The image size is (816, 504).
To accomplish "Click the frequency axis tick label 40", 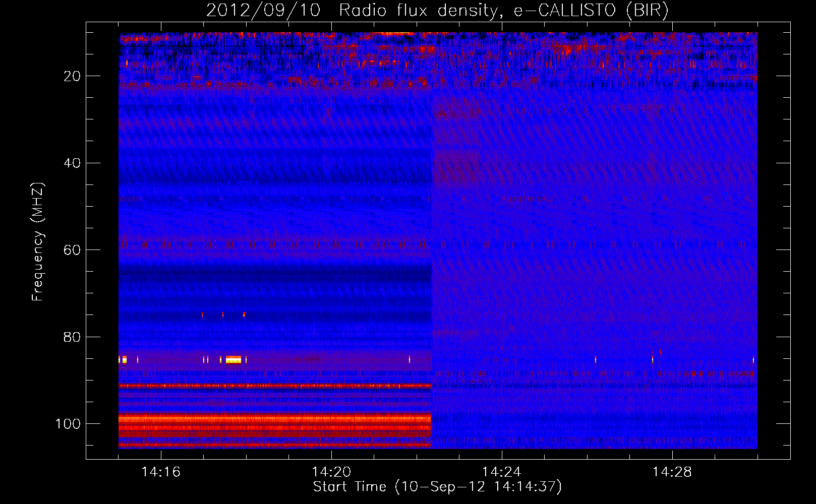I will (x=73, y=163).
